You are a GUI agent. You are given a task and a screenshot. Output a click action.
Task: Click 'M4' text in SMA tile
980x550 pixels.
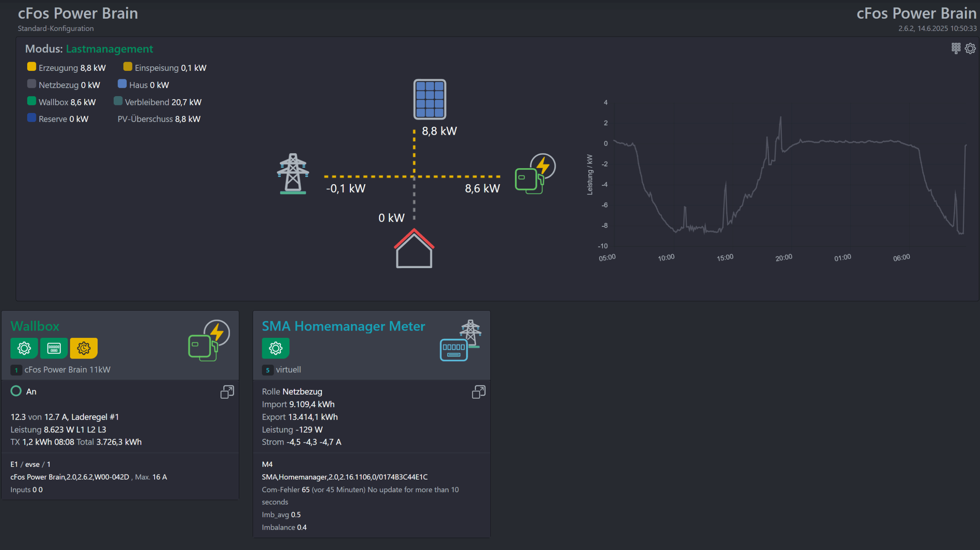[x=267, y=464]
